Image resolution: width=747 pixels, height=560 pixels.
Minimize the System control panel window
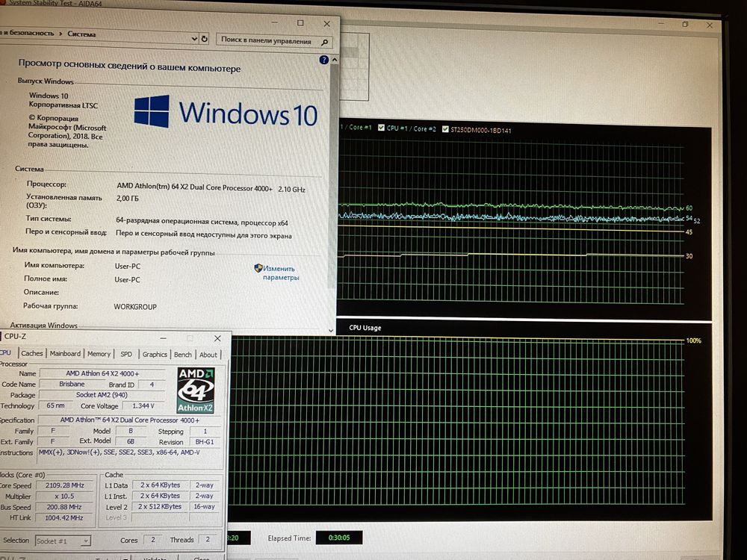(275, 22)
